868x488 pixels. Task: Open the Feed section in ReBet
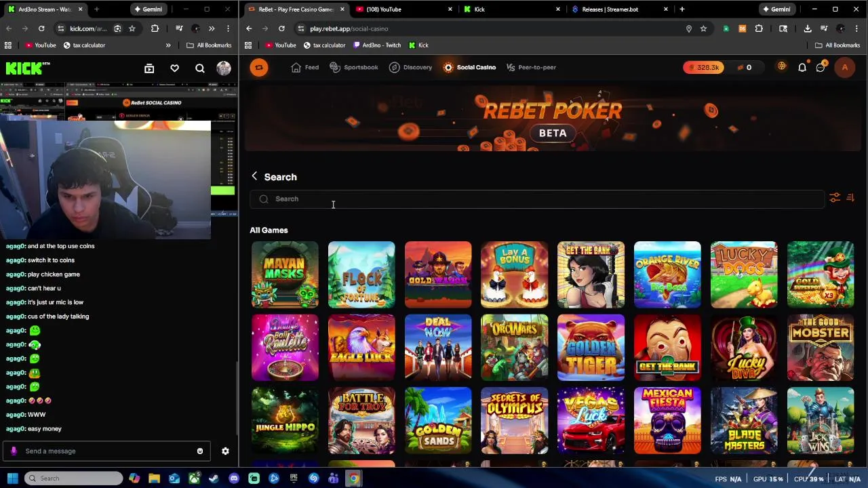click(x=305, y=67)
